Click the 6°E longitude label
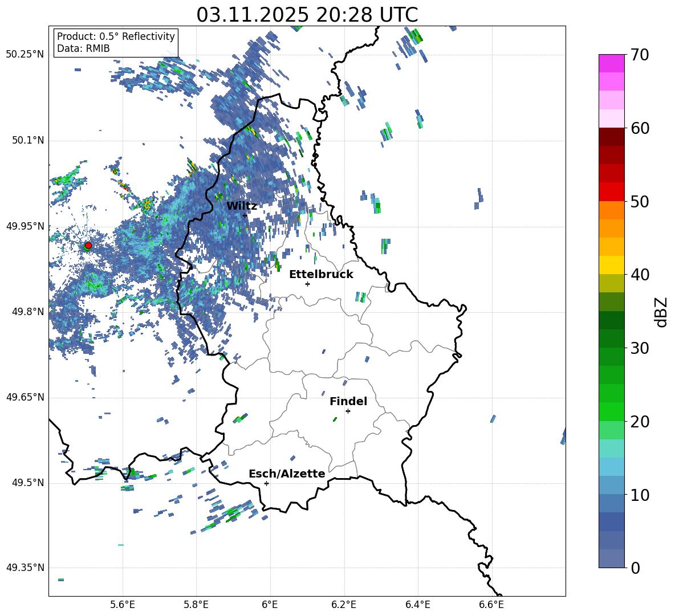This screenshot has width=675, height=616. pyautogui.click(x=270, y=605)
